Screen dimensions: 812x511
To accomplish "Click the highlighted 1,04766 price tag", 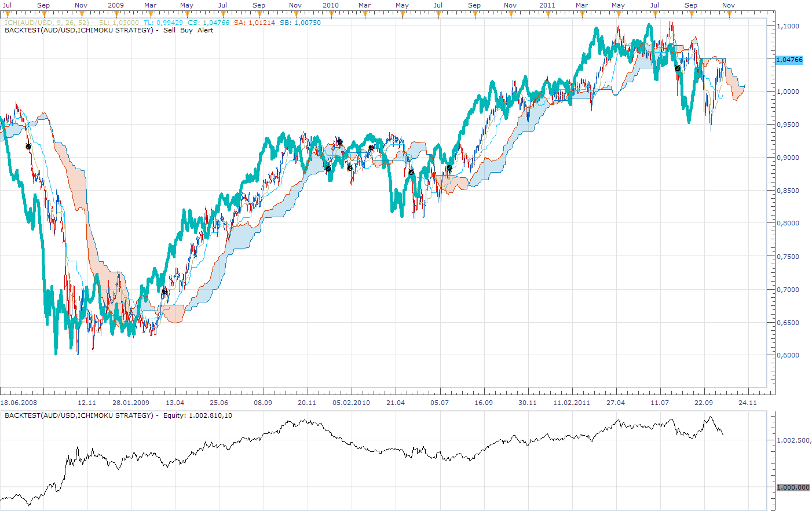I will pyautogui.click(x=789, y=60).
